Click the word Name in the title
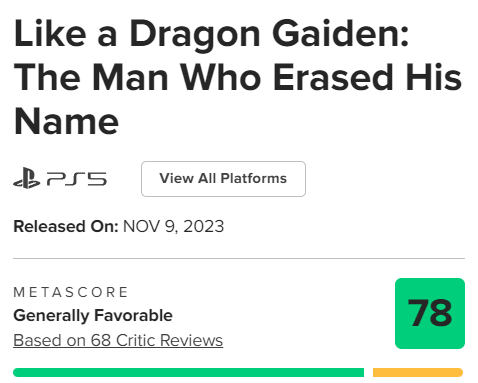 point(66,121)
